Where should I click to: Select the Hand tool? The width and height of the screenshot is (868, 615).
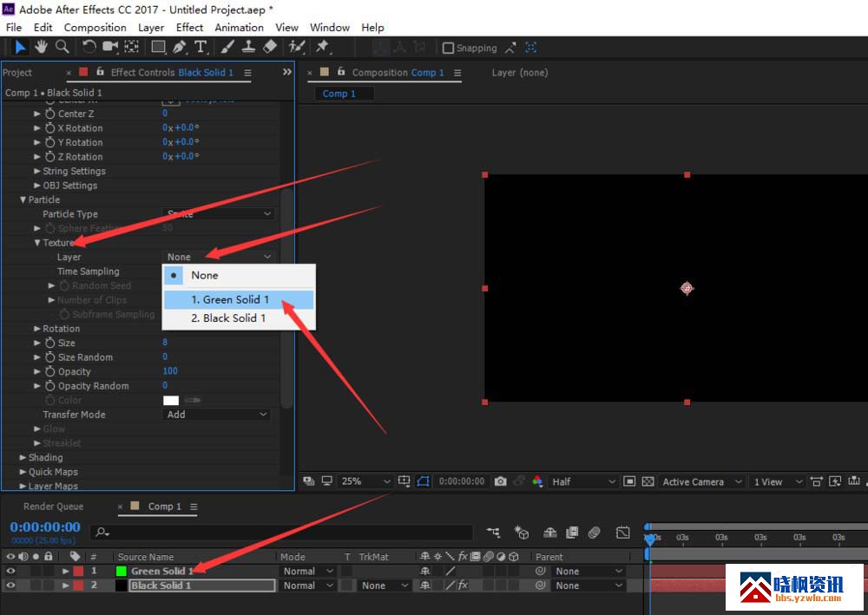41,48
